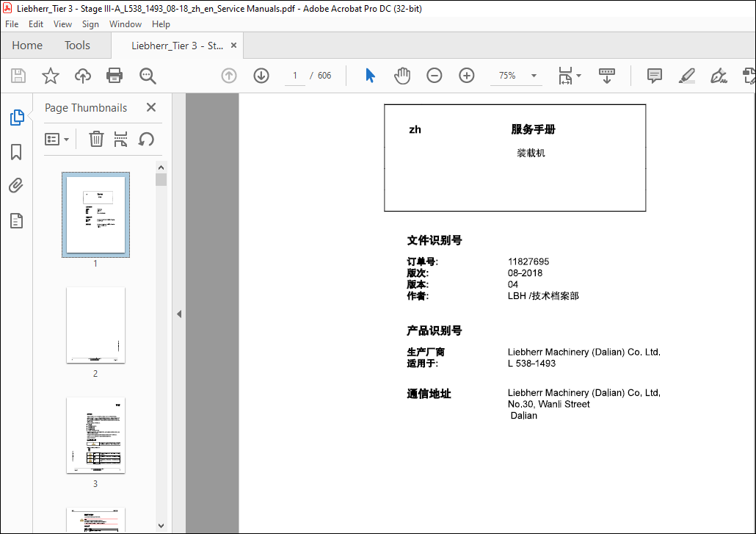Enable scrolling mode keyboard icon
756x534 pixels.
tap(606, 76)
